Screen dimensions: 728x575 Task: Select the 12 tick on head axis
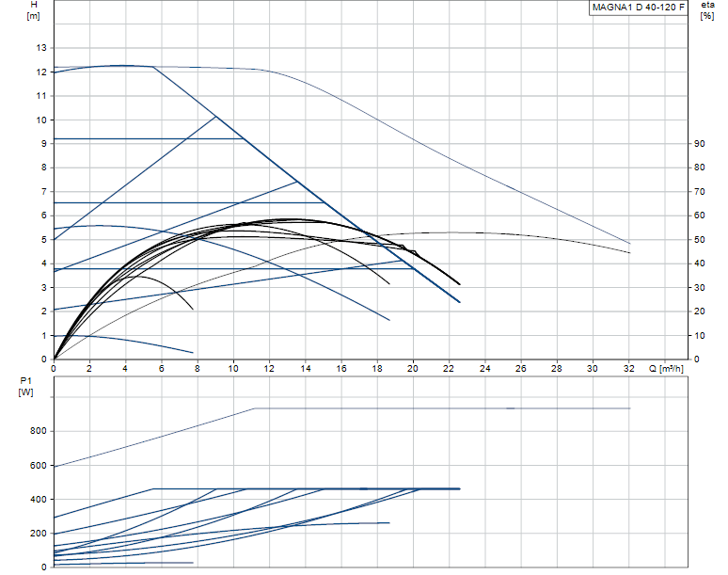click(x=41, y=72)
